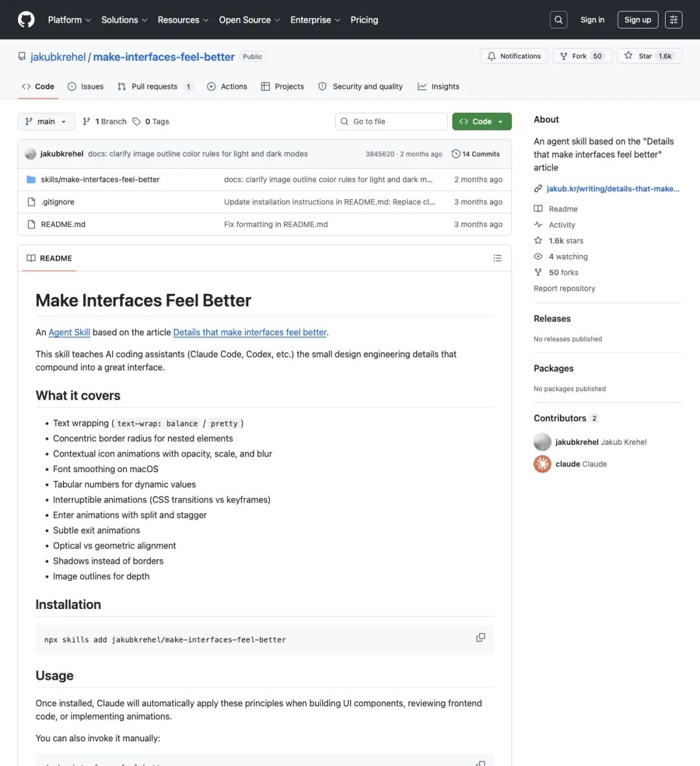Select the README tab

click(x=49, y=258)
